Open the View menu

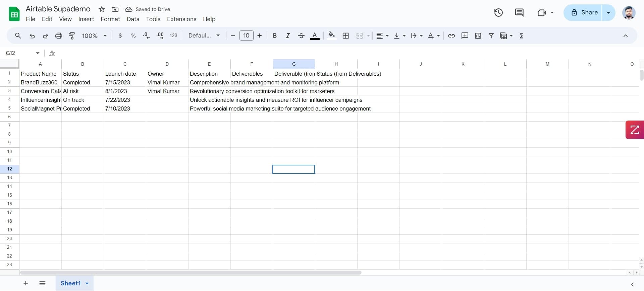65,19
